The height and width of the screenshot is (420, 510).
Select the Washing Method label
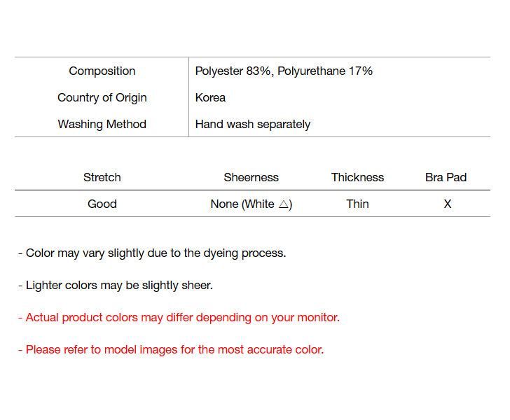click(102, 125)
